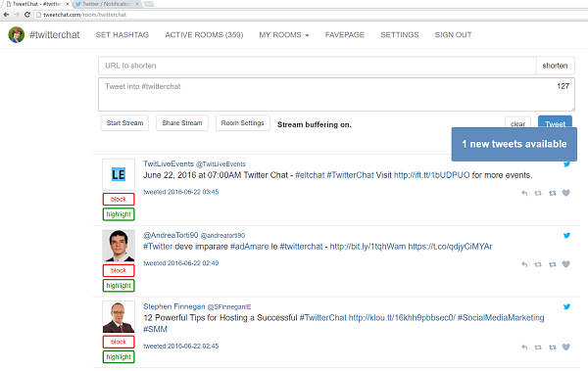Screen dimensions: 588x371
Task: Switch to the TweetChat browser tab
Action: pos(36,4)
